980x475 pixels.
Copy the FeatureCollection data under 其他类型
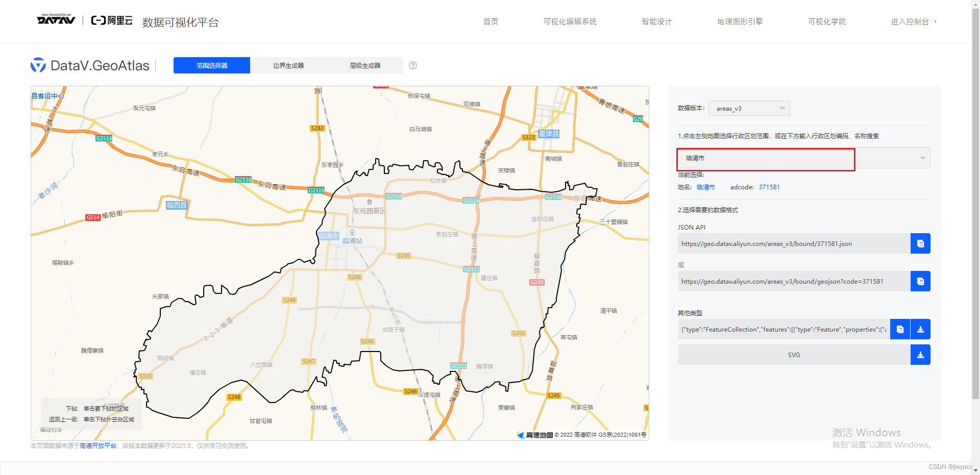pos(899,329)
